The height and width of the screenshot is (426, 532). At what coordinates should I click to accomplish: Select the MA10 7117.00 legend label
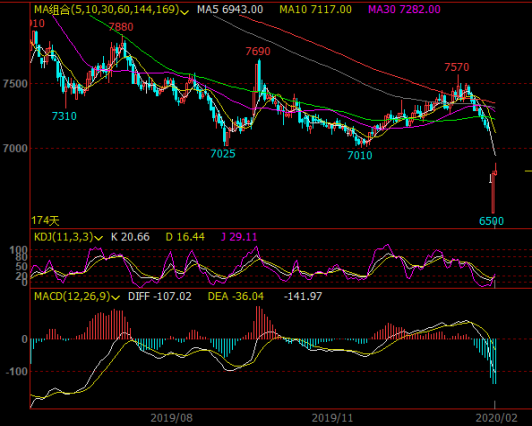[316, 9]
